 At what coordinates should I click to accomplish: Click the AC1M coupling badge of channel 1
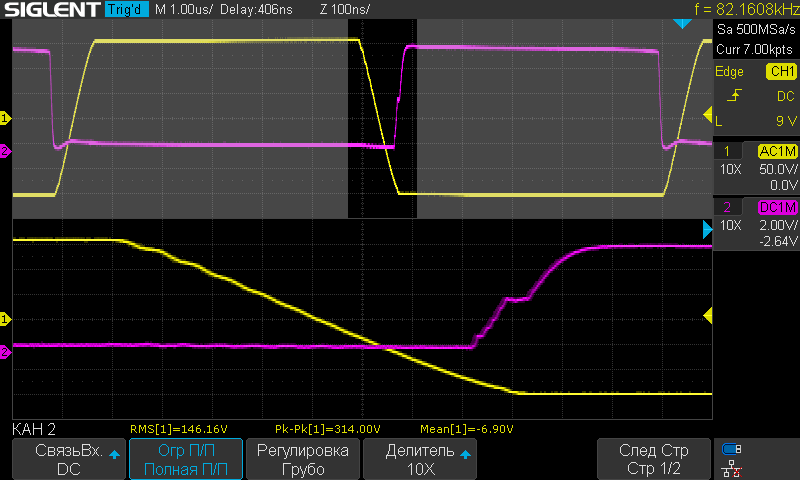click(x=778, y=151)
